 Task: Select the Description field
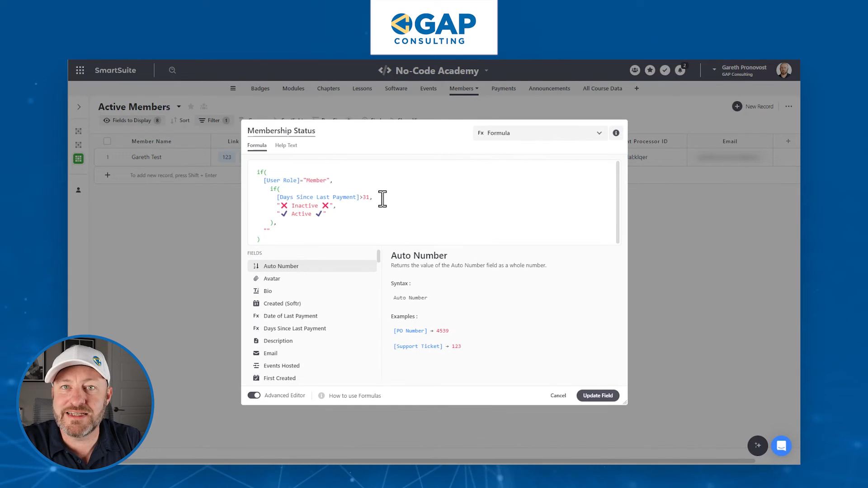click(311, 341)
